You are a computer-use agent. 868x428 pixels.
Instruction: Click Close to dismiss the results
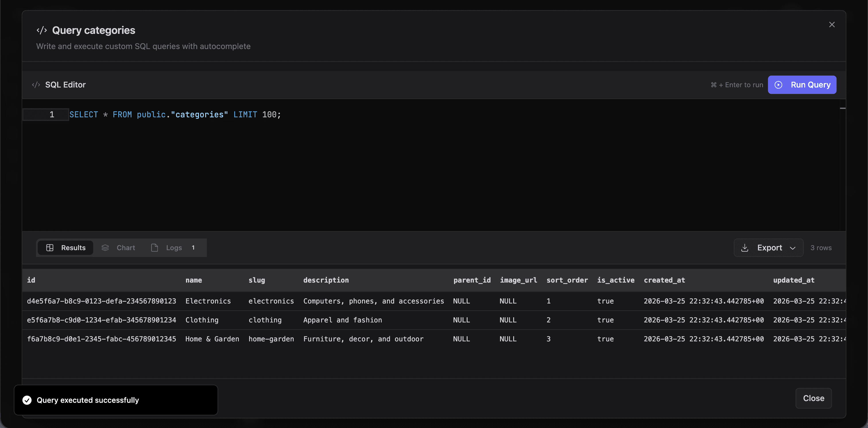click(813, 398)
